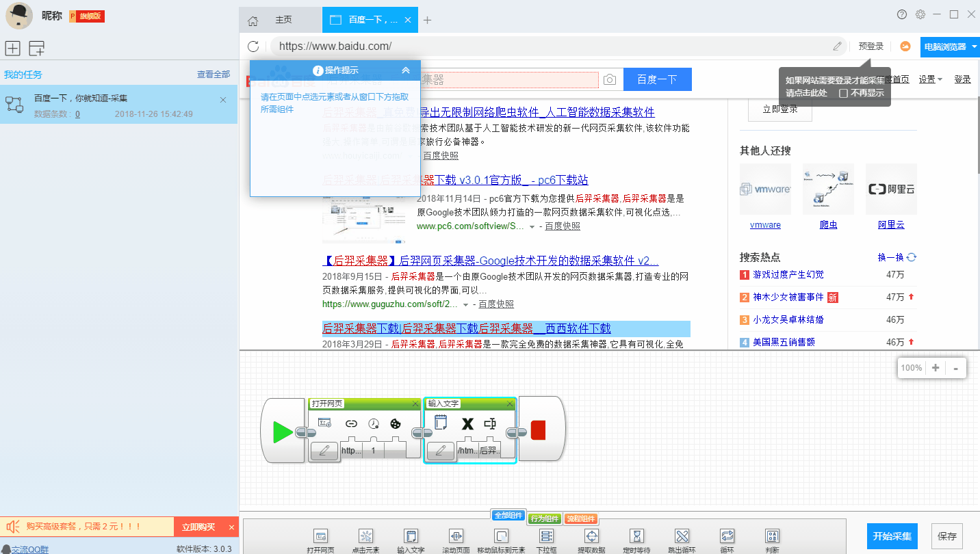The width and height of the screenshot is (980, 554).
Task: Collapse the 操作提示 panel
Action: pos(406,70)
